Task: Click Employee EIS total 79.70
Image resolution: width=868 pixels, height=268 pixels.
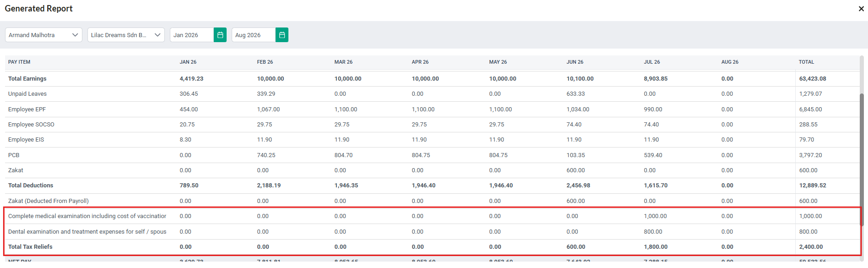Action: pos(807,140)
